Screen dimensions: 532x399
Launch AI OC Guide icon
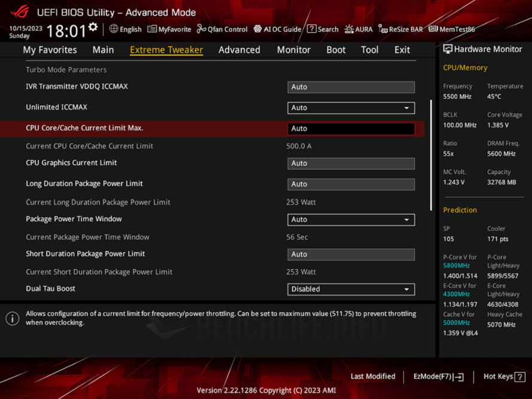[257, 29]
